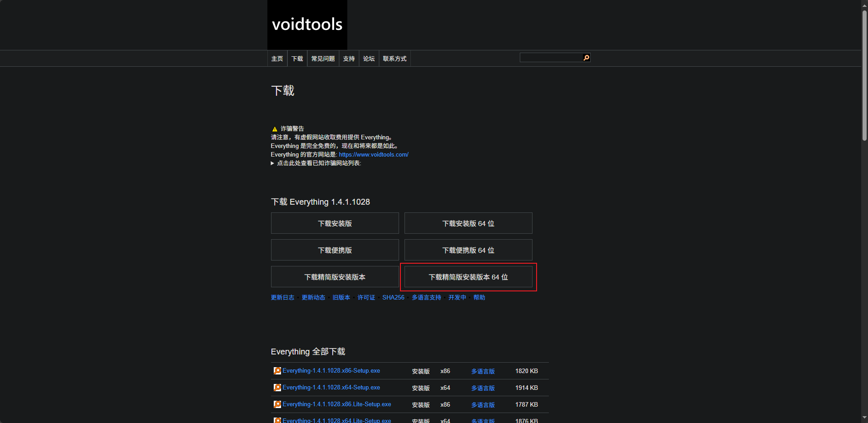Click the voidtools logo
Viewport: 868px width, 423px height.
coord(307,25)
